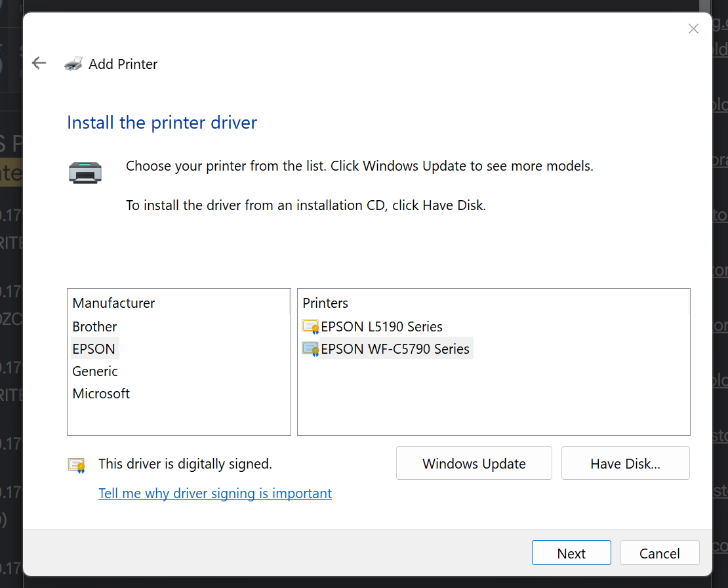Viewport: 728px width, 588px height.
Task: Open the driver signing importance link
Action: click(215, 493)
